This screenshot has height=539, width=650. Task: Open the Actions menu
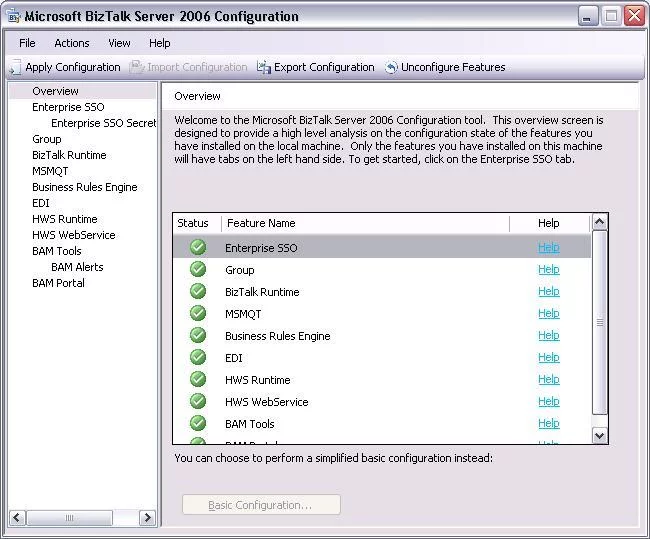point(72,43)
